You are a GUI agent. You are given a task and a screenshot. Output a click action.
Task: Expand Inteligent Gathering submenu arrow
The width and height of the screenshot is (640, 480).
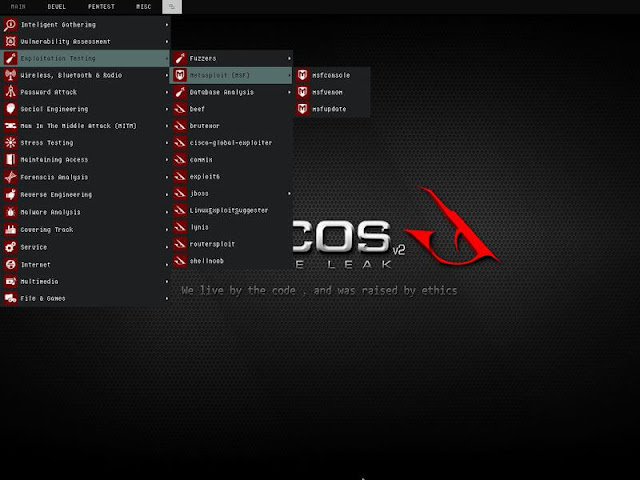click(167, 24)
